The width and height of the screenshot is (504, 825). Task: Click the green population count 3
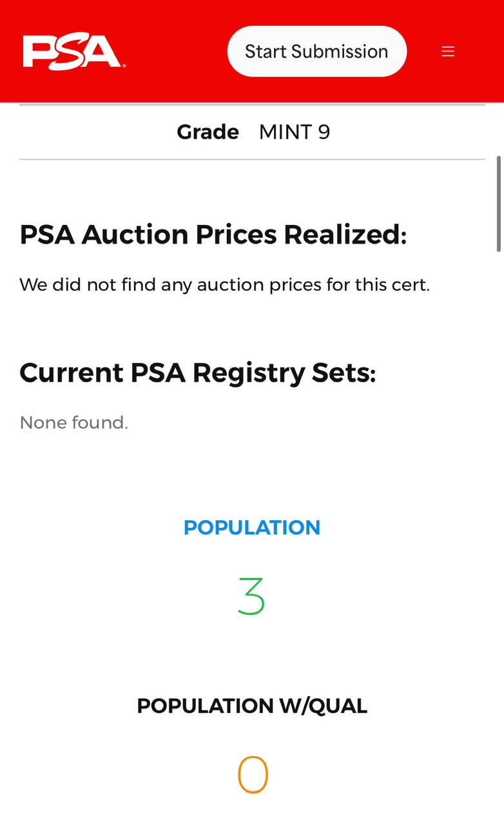tap(251, 596)
